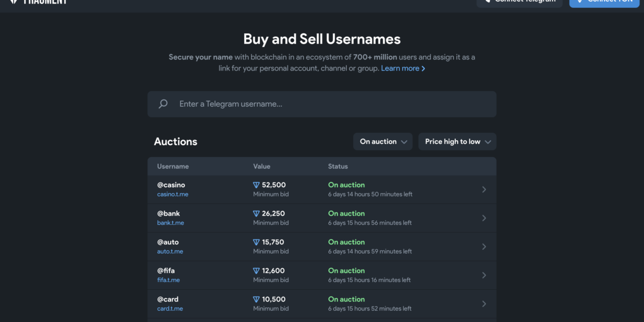
Task: Click the search magnifier icon
Action: point(163,104)
